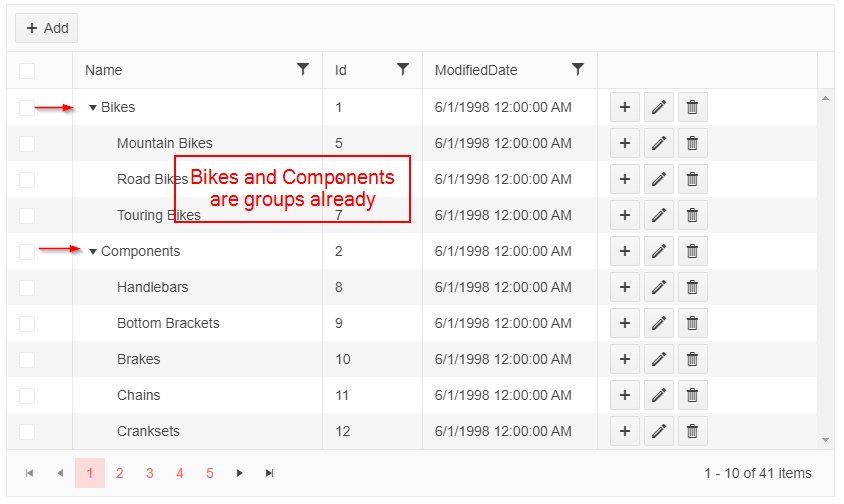
Task: Collapse the Components group arrow
Action: coord(93,252)
